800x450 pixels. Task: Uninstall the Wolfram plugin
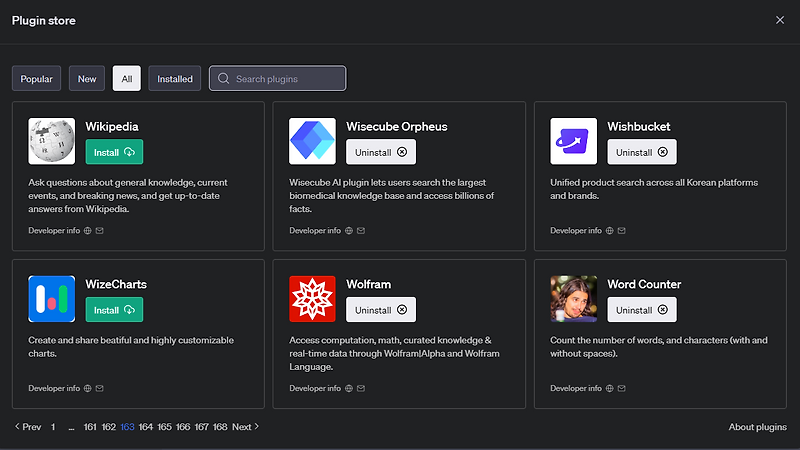380,310
